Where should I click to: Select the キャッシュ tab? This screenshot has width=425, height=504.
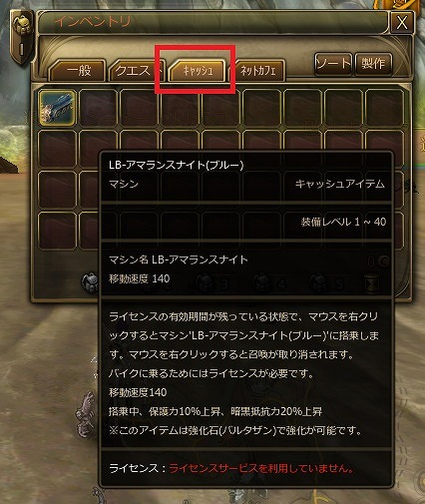(x=198, y=71)
